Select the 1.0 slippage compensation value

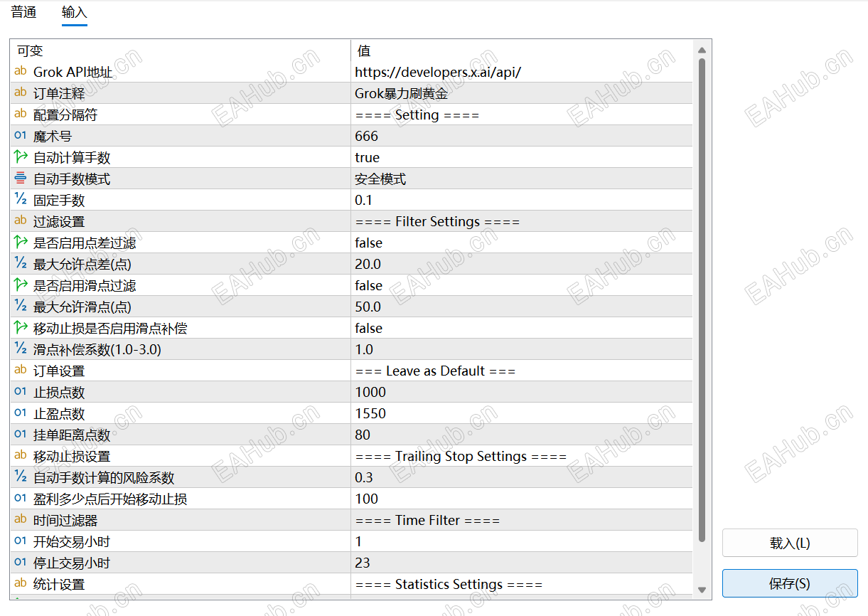(x=522, y=349)
